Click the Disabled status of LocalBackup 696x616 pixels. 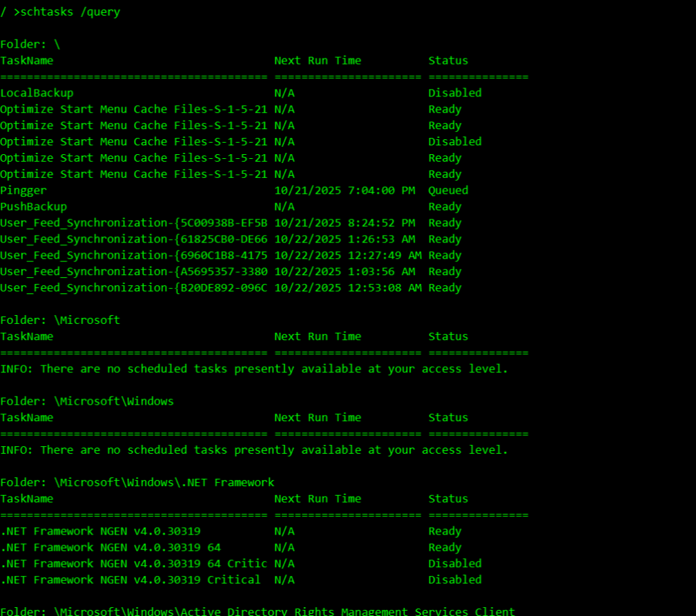tap(455, 93)
